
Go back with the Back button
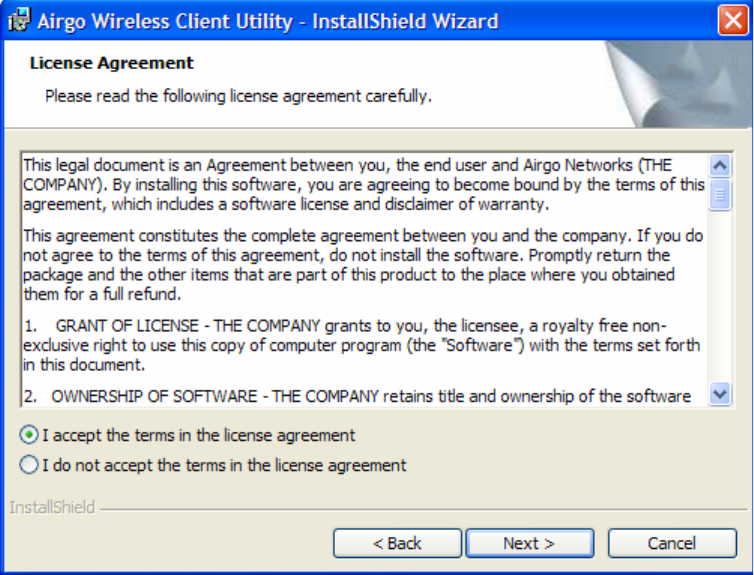[397, 543]
